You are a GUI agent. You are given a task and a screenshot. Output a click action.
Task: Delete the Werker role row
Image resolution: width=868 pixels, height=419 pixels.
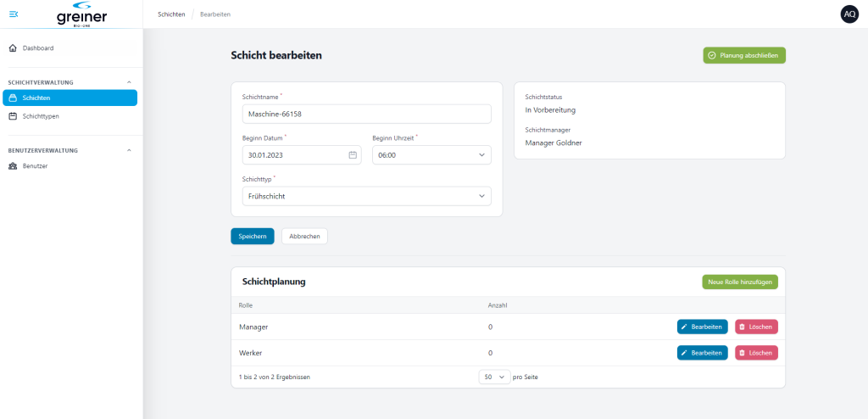(755, 353)
